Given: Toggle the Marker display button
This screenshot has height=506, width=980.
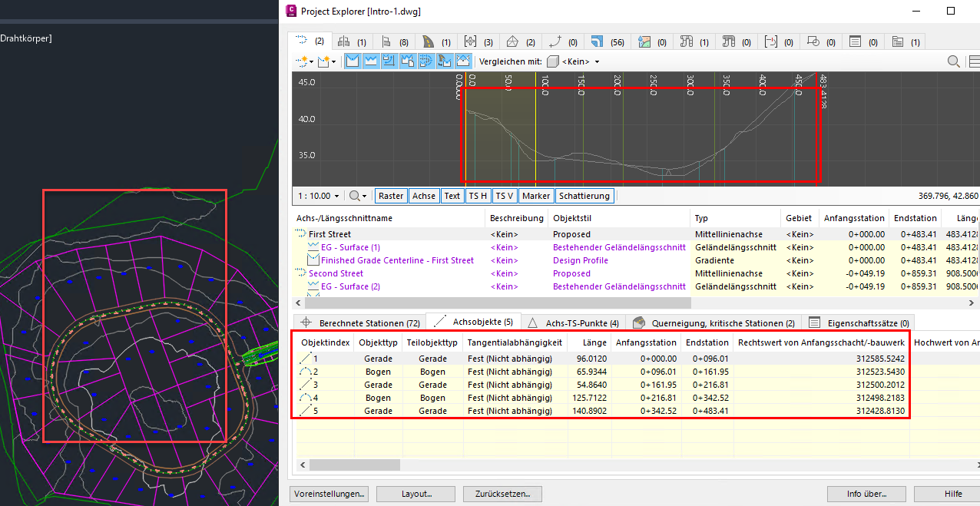Looking at the screenshot, I should pos(535,196).
